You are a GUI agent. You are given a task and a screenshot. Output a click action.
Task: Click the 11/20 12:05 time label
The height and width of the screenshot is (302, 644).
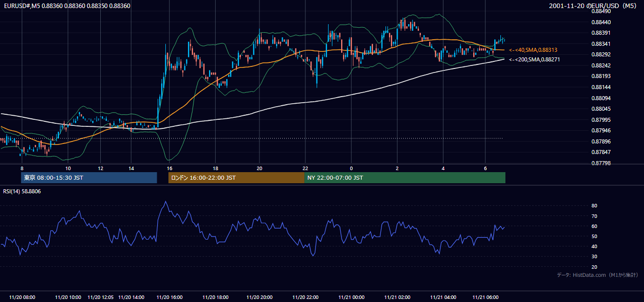(x=100, y=297)
